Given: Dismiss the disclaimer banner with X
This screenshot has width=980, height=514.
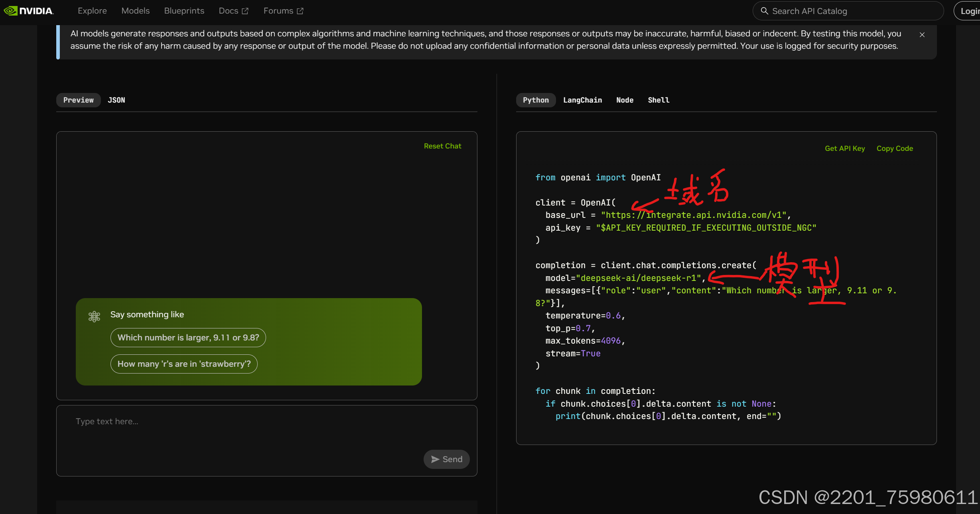Looking at the screenshot, I should [x=922, y=35].
